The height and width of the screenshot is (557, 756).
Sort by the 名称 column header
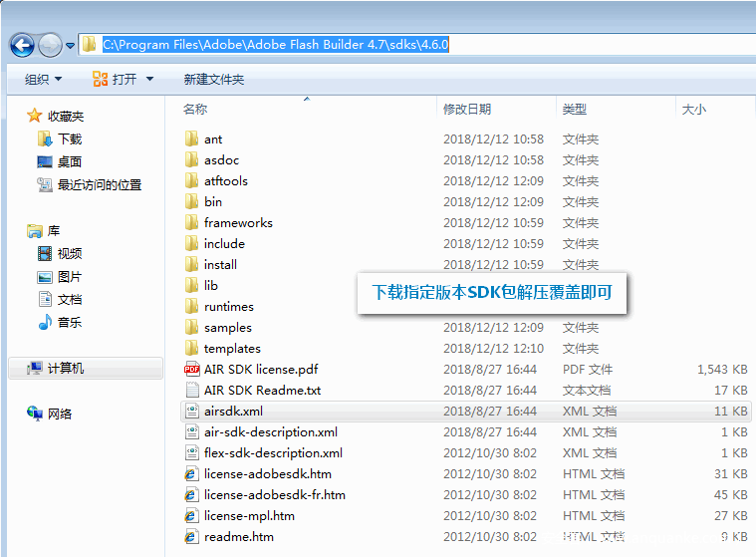[195, 109]
